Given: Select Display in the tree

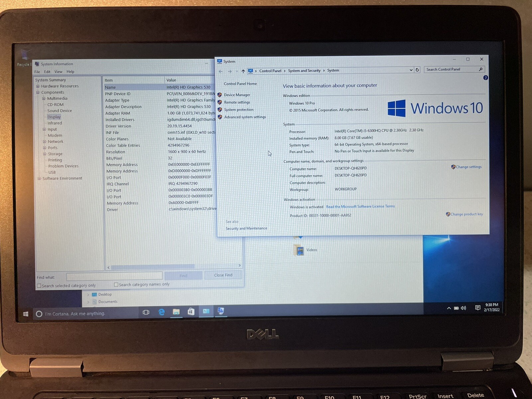Looking at the screenshot, I should (x=54, y=117).
